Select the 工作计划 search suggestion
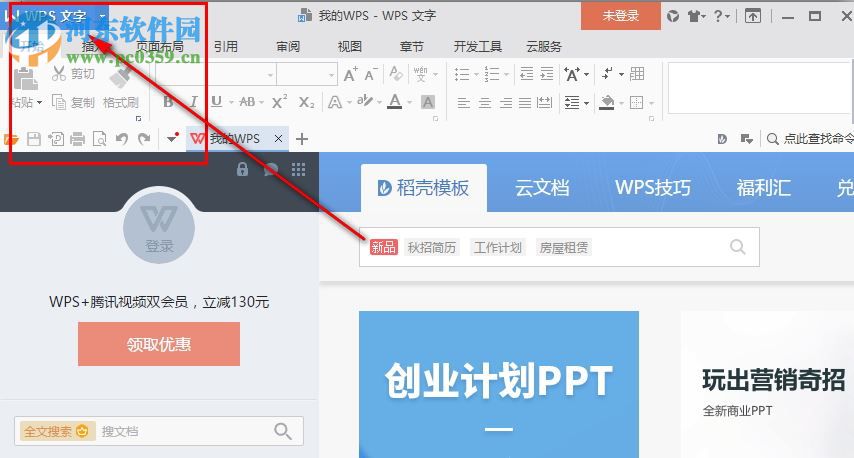This screenshot has height=458, width=854. tap(497, 248)
